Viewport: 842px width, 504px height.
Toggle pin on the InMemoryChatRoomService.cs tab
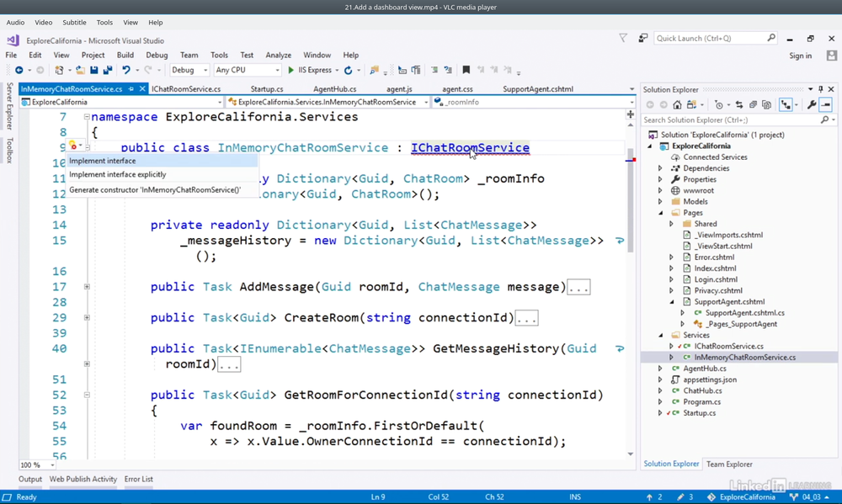click(x=131, y=88)
